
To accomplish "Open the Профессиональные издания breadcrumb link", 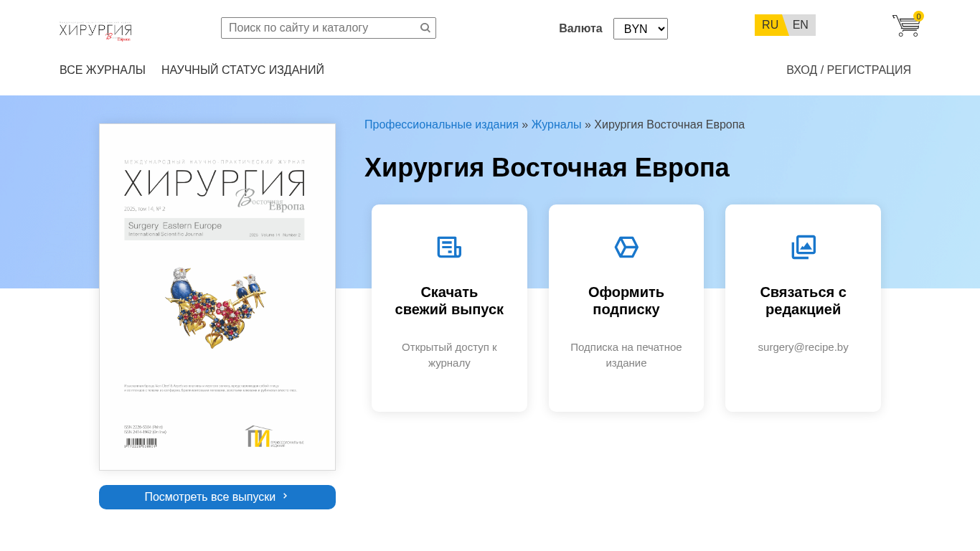I will [x=441, y=125].
